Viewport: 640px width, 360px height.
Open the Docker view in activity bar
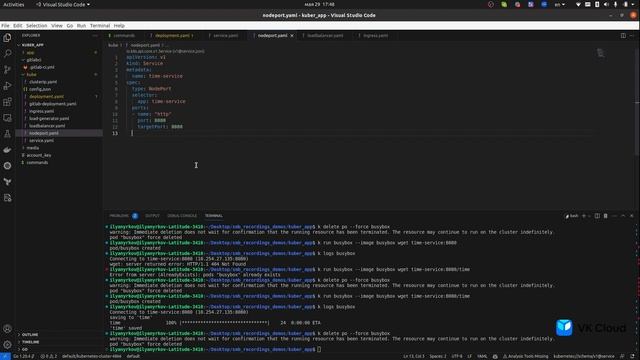pos(7,150)
